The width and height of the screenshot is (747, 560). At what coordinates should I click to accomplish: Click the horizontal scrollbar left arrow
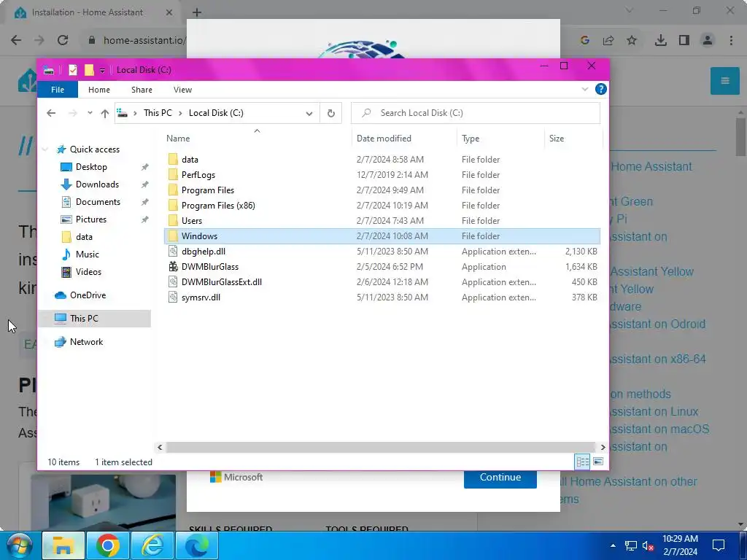pos(160,447)
